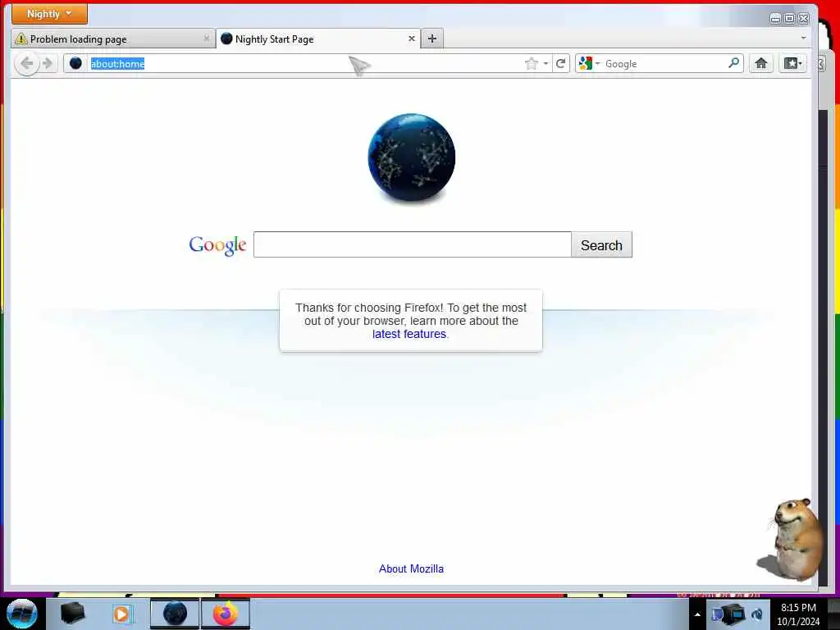Open a new tab with plus button
This screenshot has width=840, height=630.
pos(432,39)
